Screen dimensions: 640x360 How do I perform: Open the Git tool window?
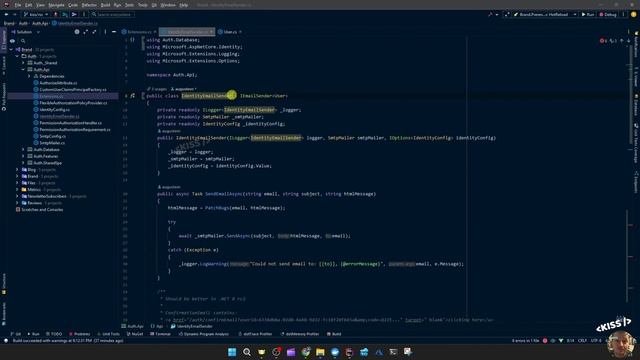[x=16, y=334]
